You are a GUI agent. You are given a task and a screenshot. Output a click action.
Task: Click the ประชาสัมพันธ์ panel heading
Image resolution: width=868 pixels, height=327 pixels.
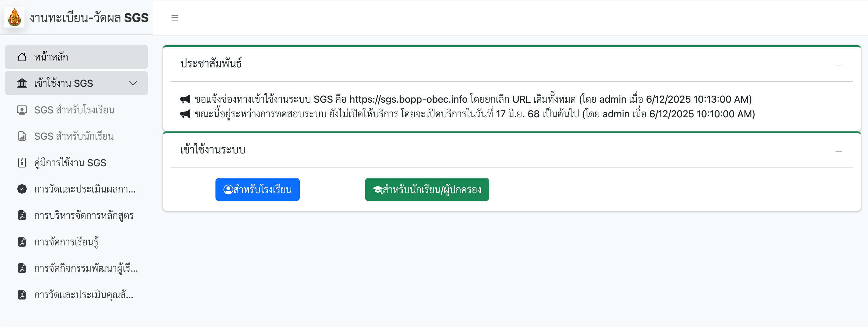[x=211, y=63]
